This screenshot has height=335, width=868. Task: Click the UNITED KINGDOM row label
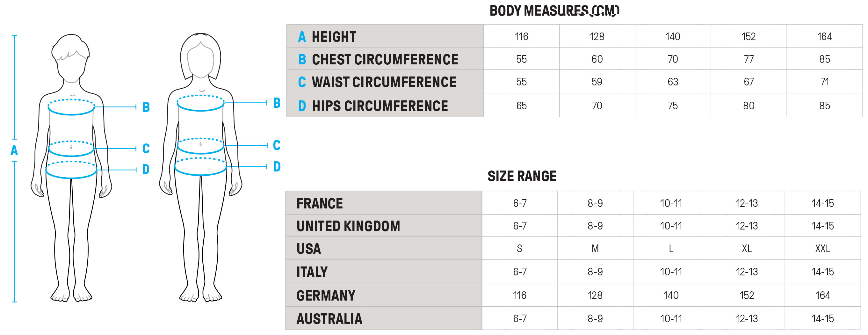(348, 226)
